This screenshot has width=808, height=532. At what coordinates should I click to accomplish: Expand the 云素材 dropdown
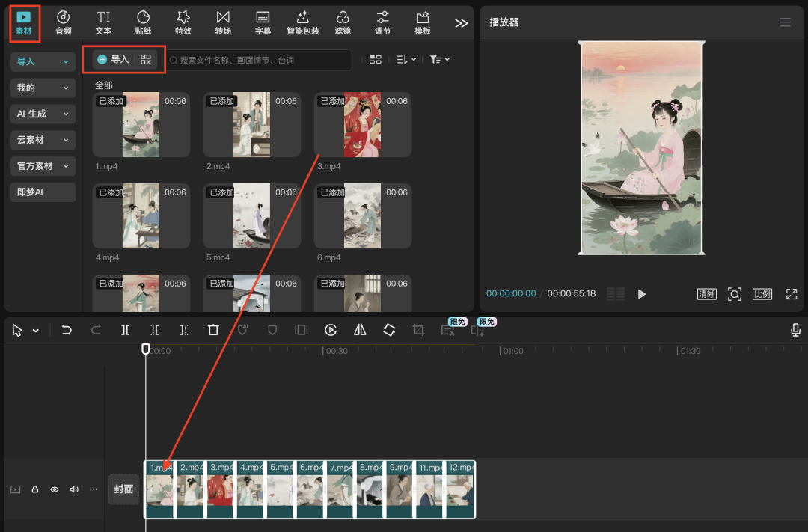[43, 140]
